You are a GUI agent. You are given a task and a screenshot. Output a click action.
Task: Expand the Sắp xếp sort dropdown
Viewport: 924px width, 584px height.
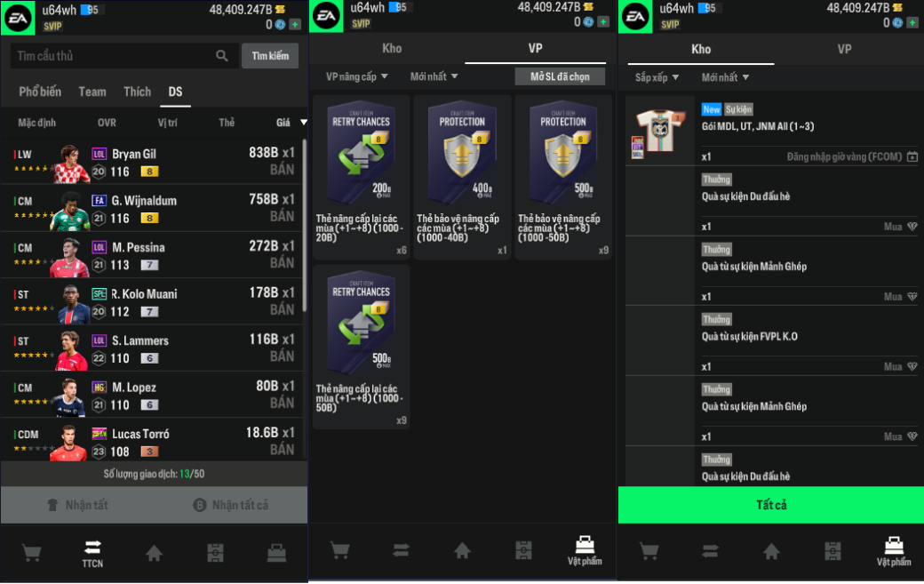(657, 77)
